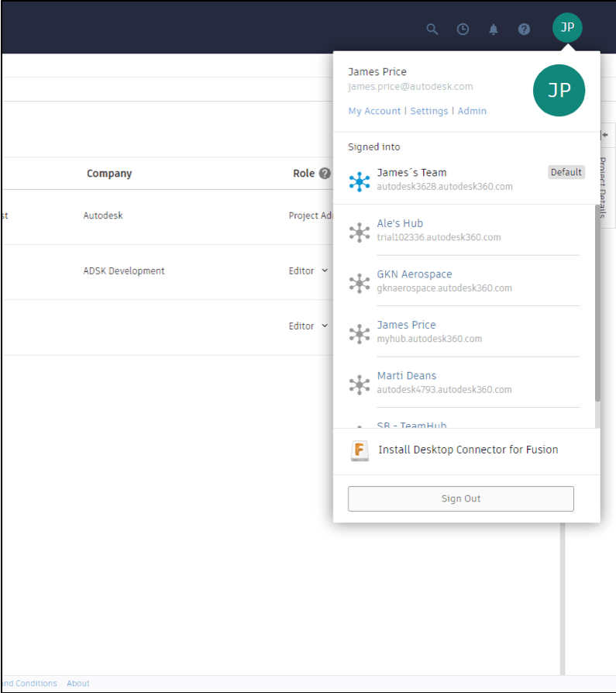Viewport: 616px width, 693px height.
Task: Open recent activity clock icon
Action: [463, 29]
